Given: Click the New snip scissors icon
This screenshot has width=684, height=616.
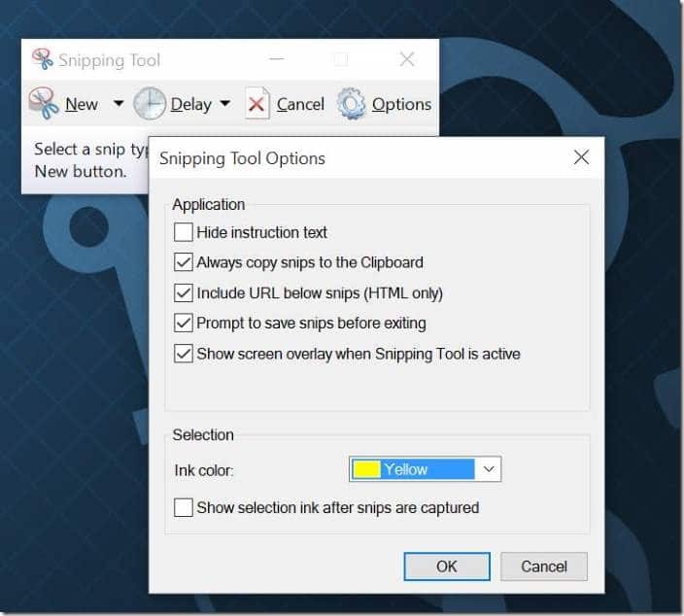Looking at the screenshot, I should (x=44, y=103).
